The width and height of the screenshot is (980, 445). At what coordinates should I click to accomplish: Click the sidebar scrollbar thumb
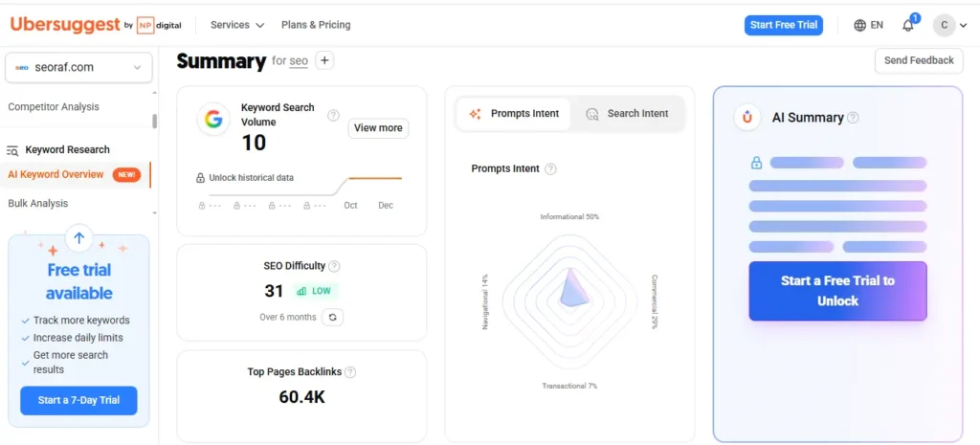154,121
